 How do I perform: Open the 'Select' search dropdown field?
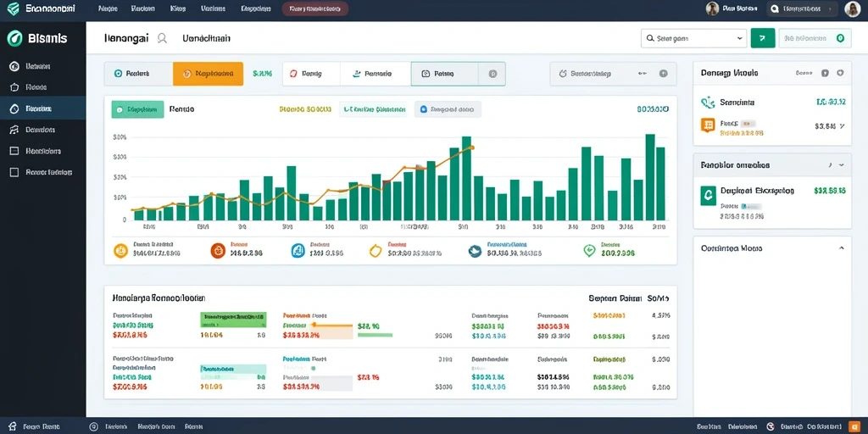(693, 39)
